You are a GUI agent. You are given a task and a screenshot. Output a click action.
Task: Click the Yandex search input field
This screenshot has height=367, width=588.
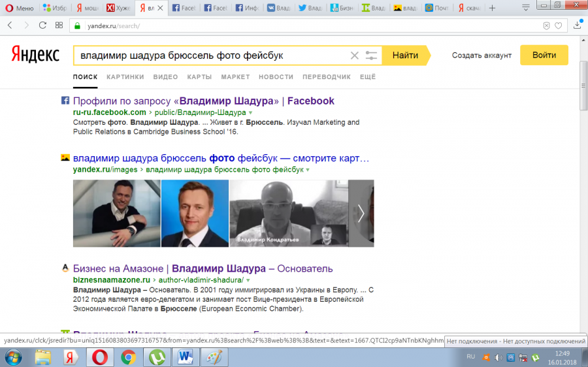tap(209, 56)
